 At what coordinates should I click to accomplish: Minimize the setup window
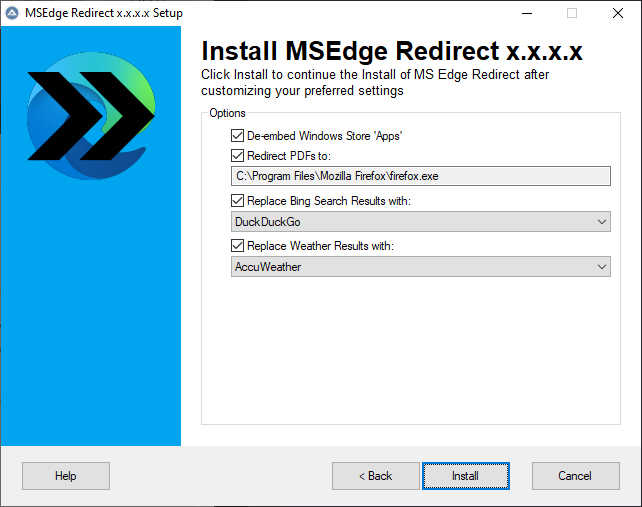coord(527,13)
